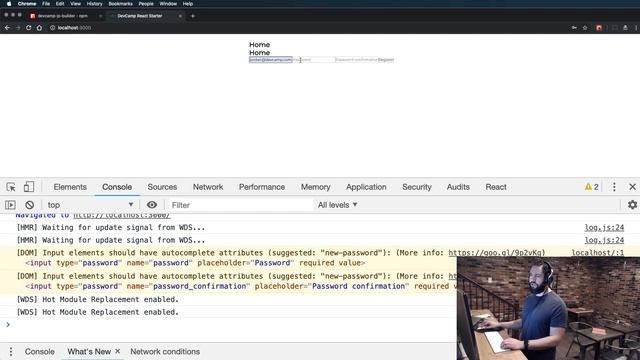
Task: Toggle the live expression eye icon
Action: coord(152,205)
